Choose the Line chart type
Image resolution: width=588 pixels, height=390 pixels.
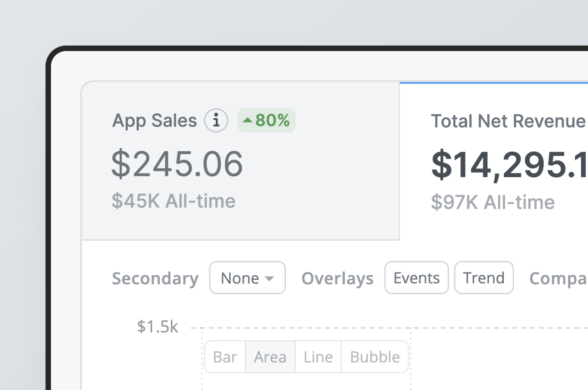(x=318, y=357)
